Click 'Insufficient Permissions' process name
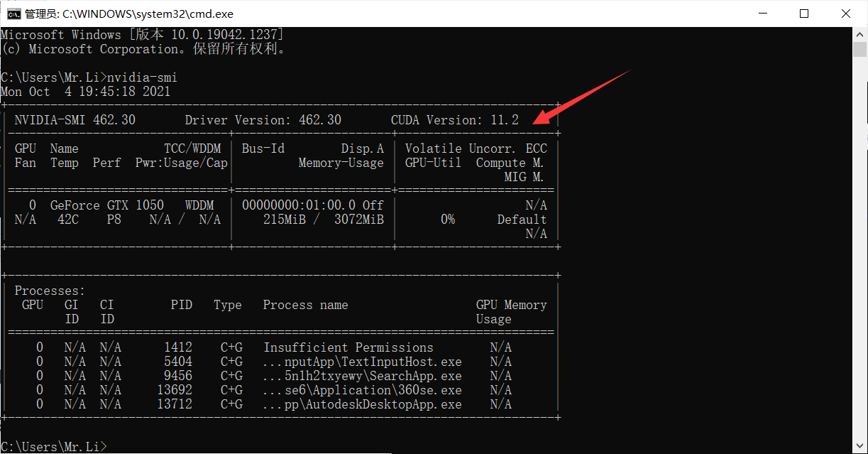 tap(348, 347)
